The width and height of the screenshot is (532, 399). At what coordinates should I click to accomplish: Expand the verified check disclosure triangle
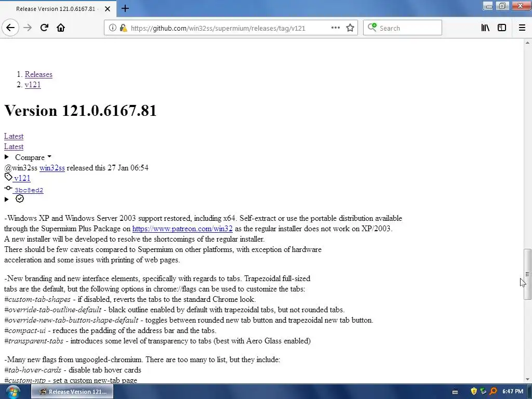coord(6,199)
